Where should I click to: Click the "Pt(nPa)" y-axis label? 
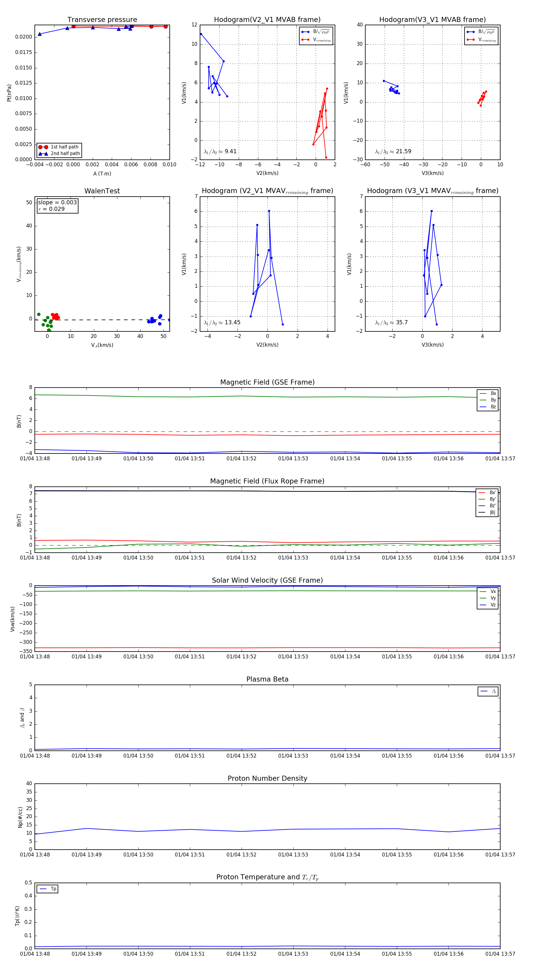[x=9, y=93]
